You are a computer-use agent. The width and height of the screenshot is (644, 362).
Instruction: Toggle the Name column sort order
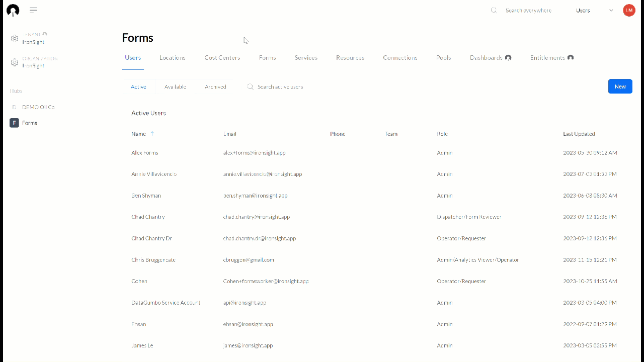pyautogui.click(x=152, y=134)
